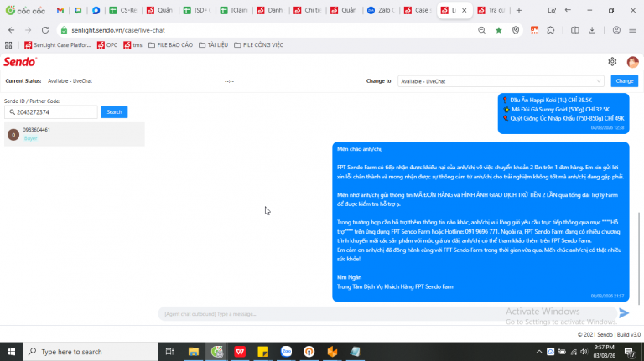
Task: Click the blue Search button
Action: [x=114, y=112]
